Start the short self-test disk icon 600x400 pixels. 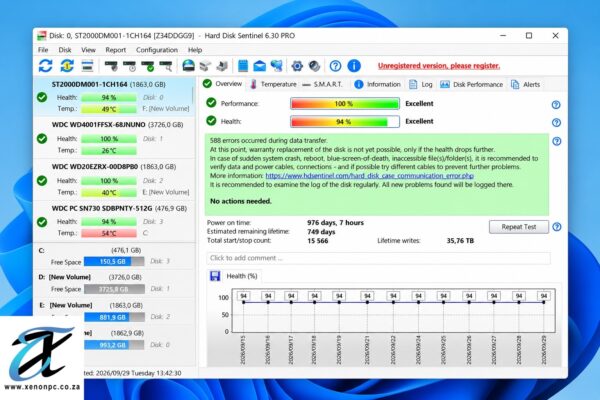click(111, 66)
